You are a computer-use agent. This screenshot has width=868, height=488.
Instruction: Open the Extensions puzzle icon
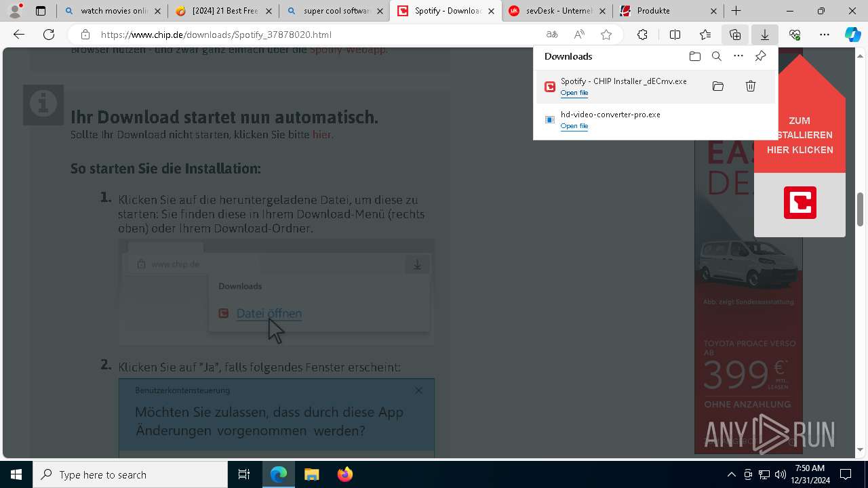pos(642,35)
